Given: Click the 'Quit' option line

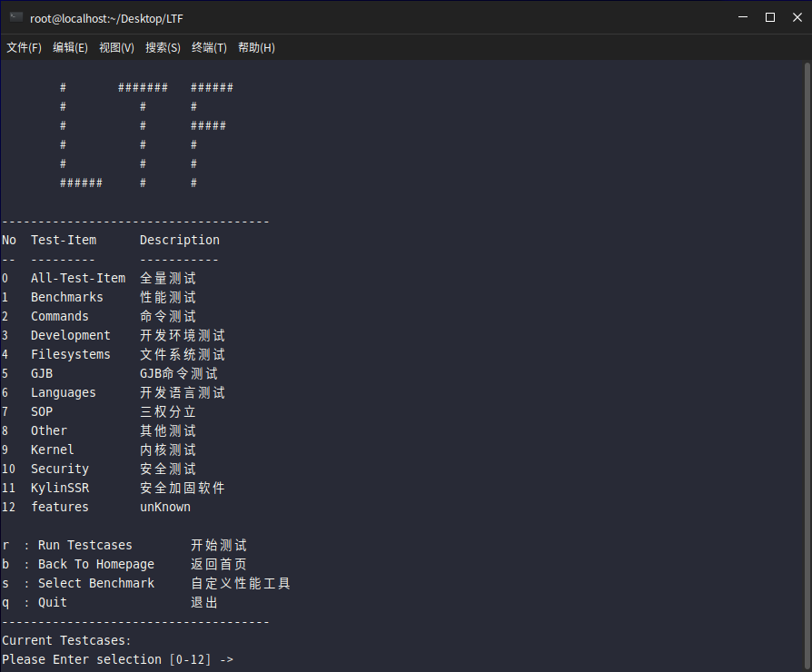Looking at the screenshot, I should tap(53, 602).
